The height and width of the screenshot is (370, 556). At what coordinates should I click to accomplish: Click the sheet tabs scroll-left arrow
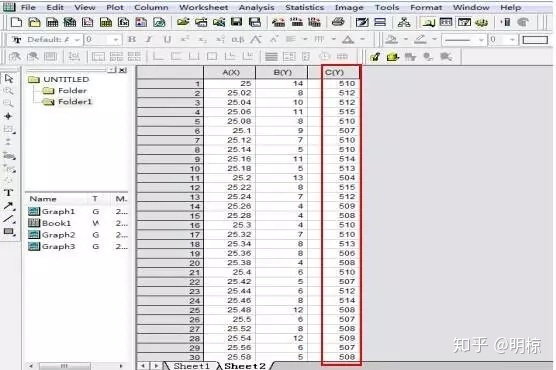tap(143, 366)
